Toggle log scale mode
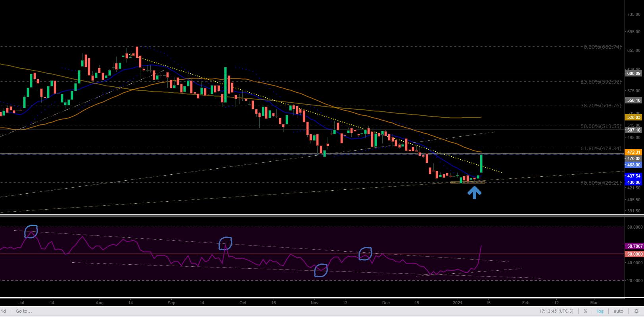The image size is (644, 317). [x=600, y=311]
